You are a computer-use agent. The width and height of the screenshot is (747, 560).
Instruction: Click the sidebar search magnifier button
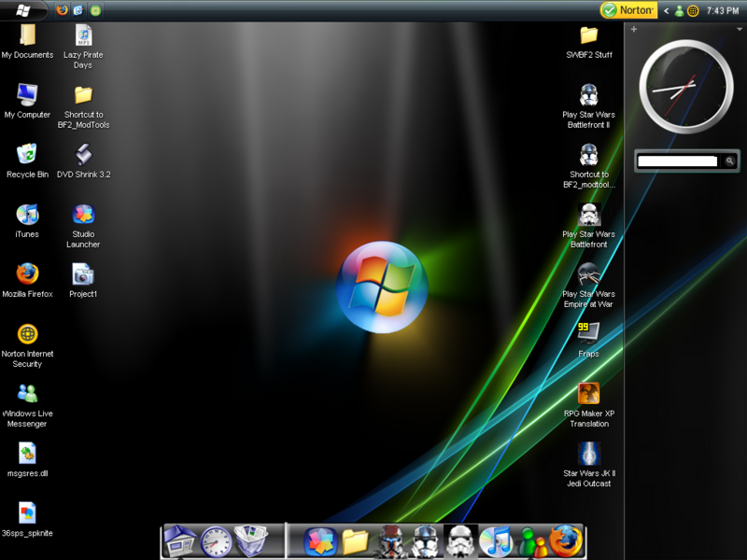[729, 161]
